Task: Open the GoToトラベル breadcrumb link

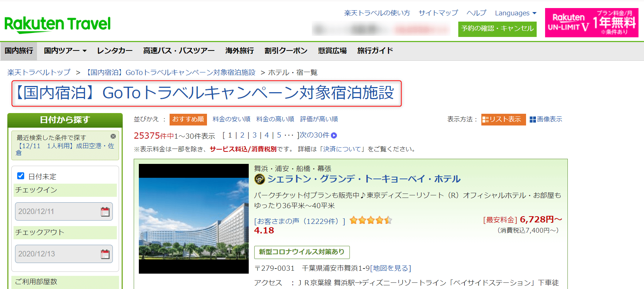Action: pyautogui.click(x=170, y=72)
